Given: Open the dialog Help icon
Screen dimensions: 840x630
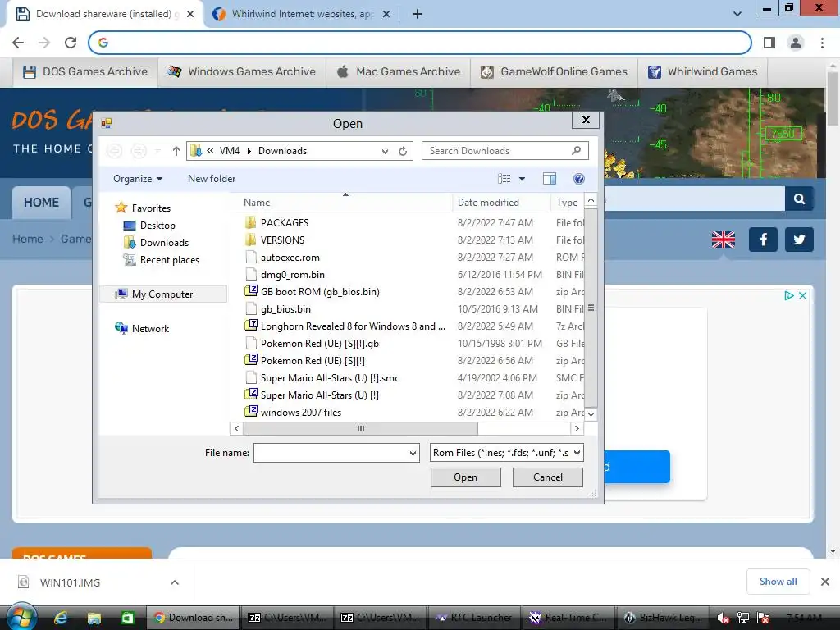Looking at the screenshot, I should 578,178.
